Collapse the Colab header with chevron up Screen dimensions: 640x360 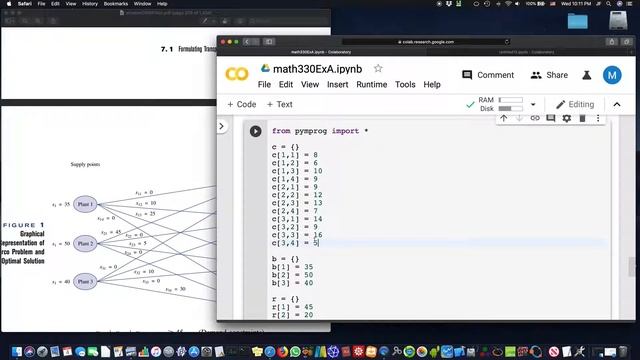click(617, 104)
